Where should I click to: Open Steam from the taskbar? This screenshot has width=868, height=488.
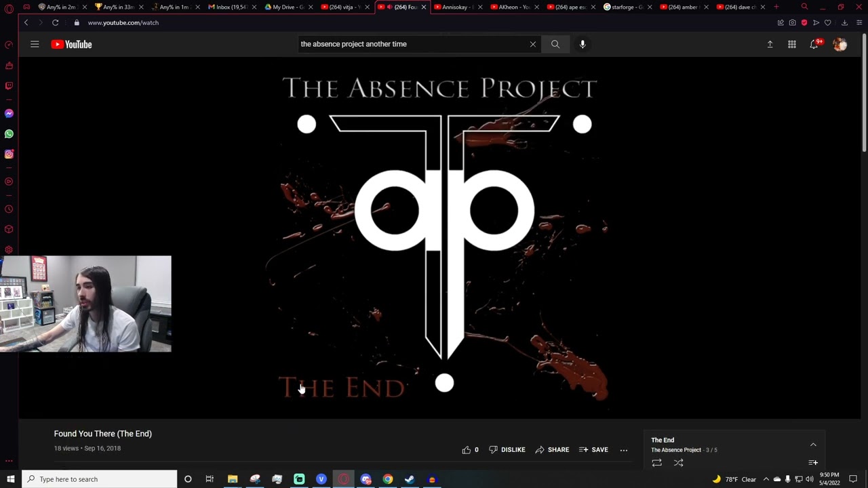(x=410, y=479)
